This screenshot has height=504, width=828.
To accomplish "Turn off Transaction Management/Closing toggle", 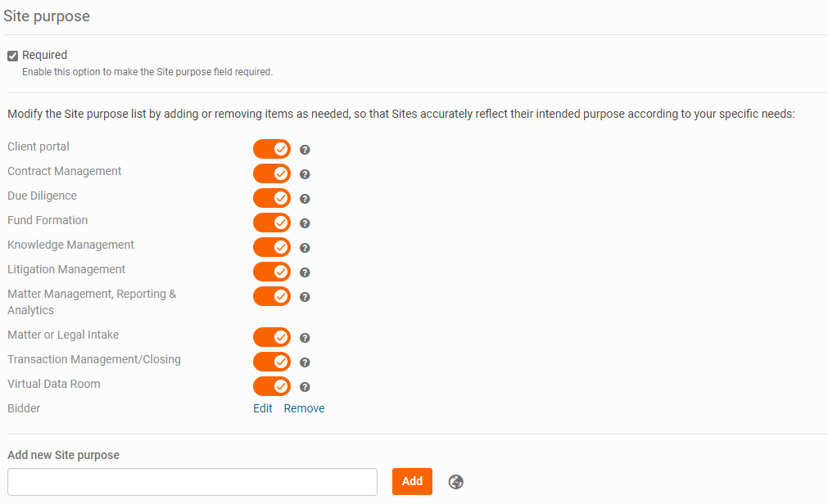I will click(x=272, y=362).
